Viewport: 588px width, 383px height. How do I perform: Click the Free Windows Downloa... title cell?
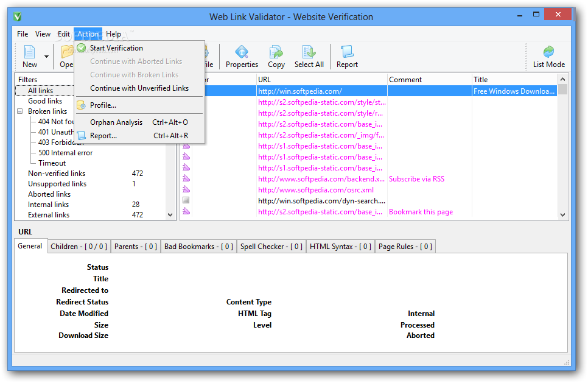point(514,91)
